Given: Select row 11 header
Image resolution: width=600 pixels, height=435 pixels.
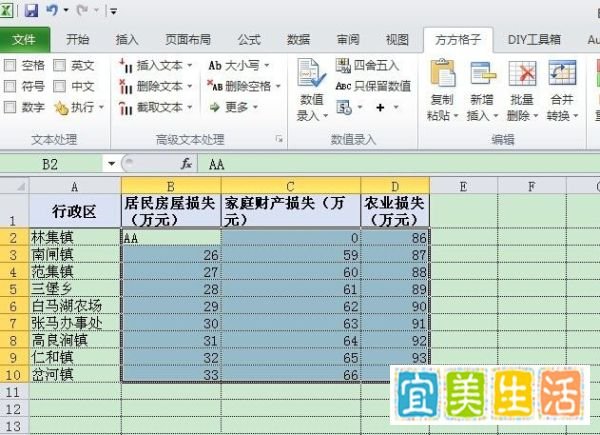Looking at the screenshot, I should 14,392.
